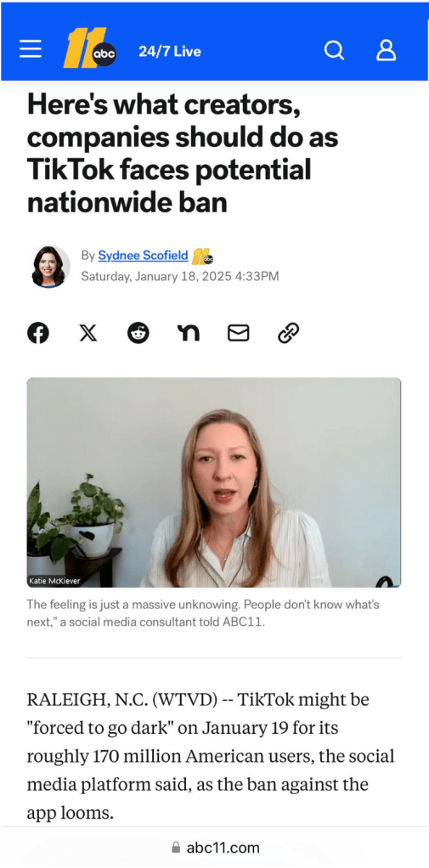
Task: Copy the article link with chain icon
Action: 288,333
